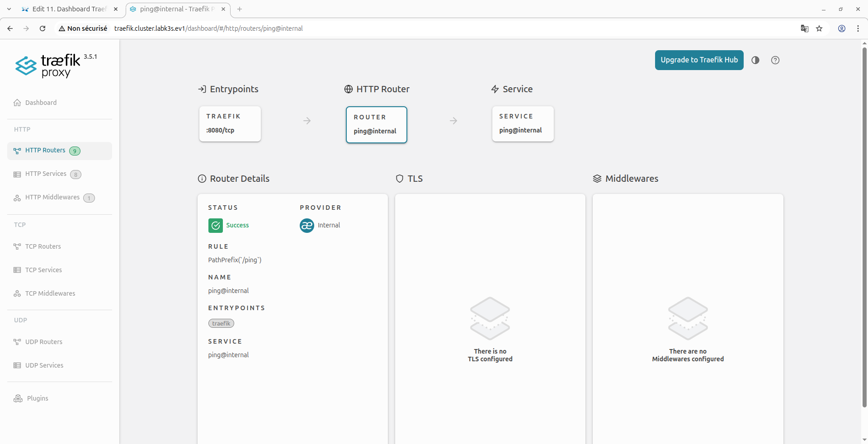Open the Dashboard home icon
The width and height of the screenshot is (868, 444).
pos(17,103)
